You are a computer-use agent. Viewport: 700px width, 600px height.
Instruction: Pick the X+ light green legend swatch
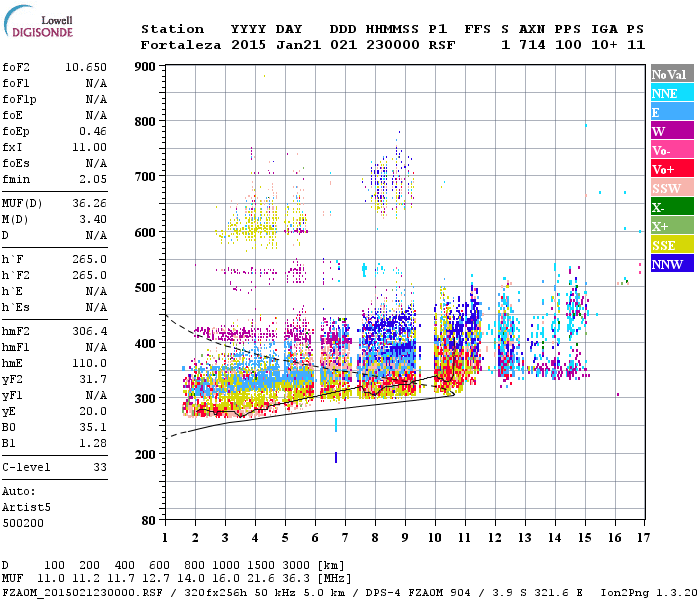point(672,226)
